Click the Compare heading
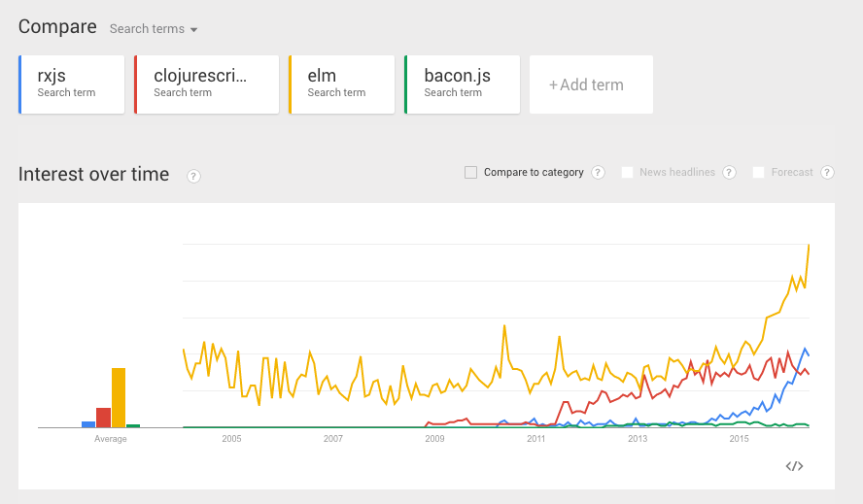 point(57,26)
